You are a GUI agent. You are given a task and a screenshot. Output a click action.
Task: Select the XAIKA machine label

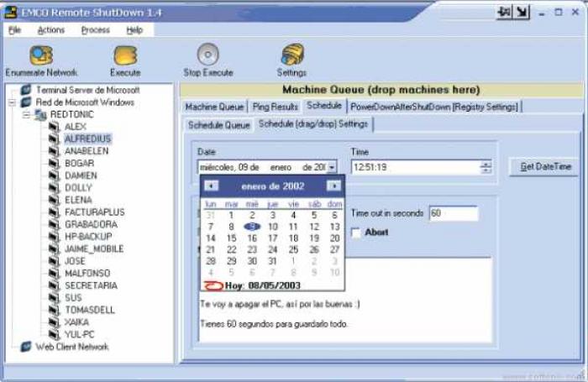(x=77, y=322)
